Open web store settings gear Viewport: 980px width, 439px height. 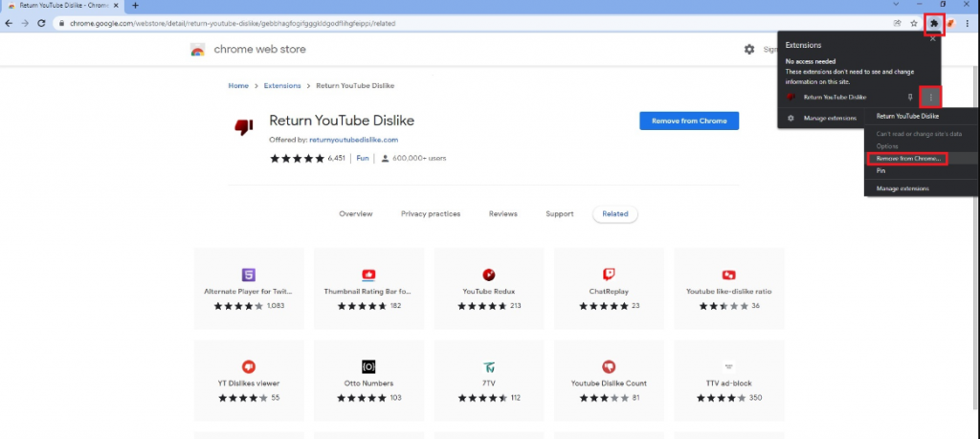pyautogui.click(x=748, y=50)
